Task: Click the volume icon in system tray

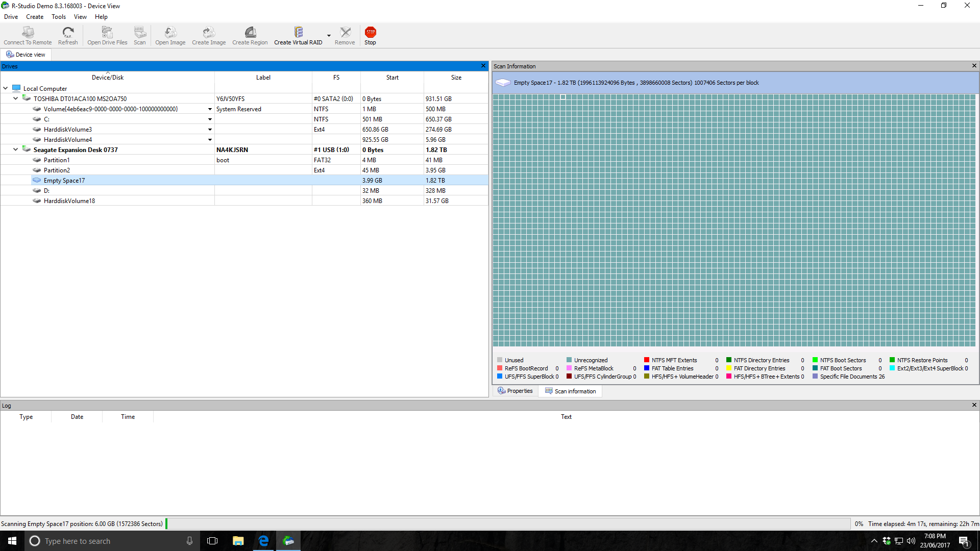Action: pyautogui.click(x=911, y=541)
